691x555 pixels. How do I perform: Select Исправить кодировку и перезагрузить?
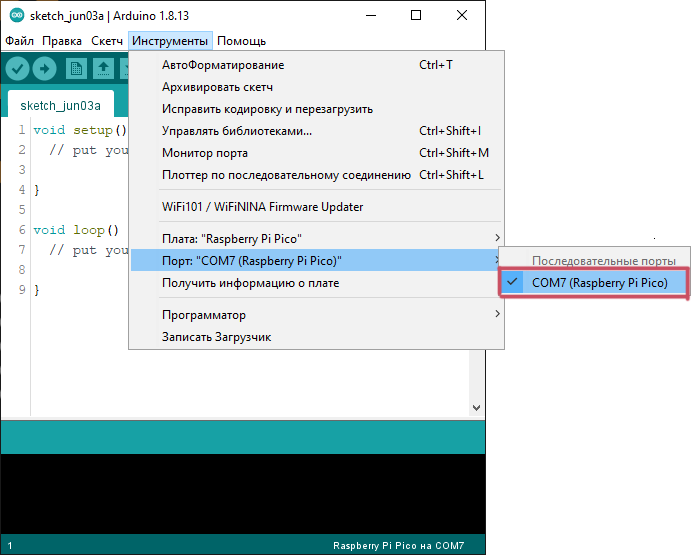[317, 109]
